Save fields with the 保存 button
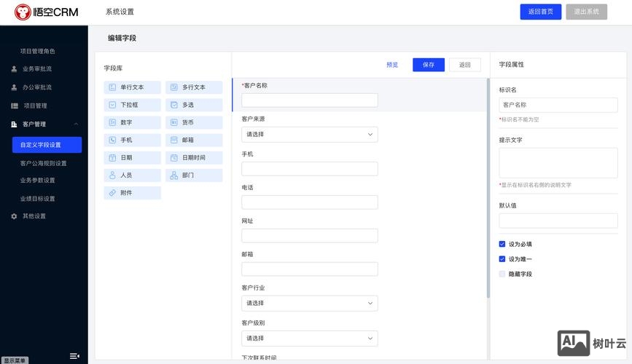632x364 pixels. click(429, 65)
